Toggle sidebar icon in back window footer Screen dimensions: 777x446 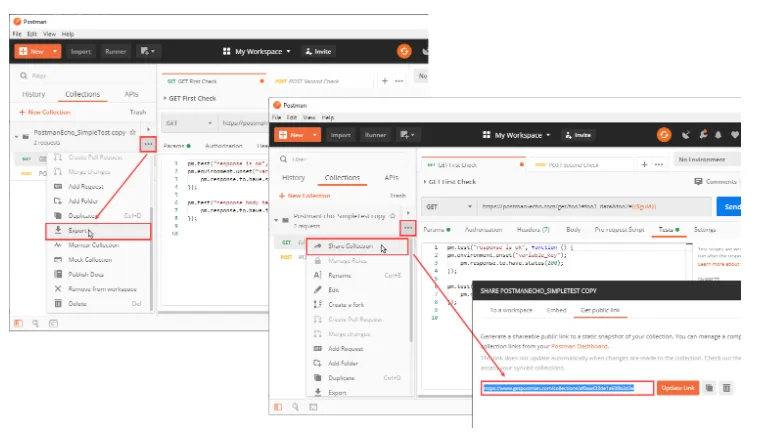click(18, 323)
